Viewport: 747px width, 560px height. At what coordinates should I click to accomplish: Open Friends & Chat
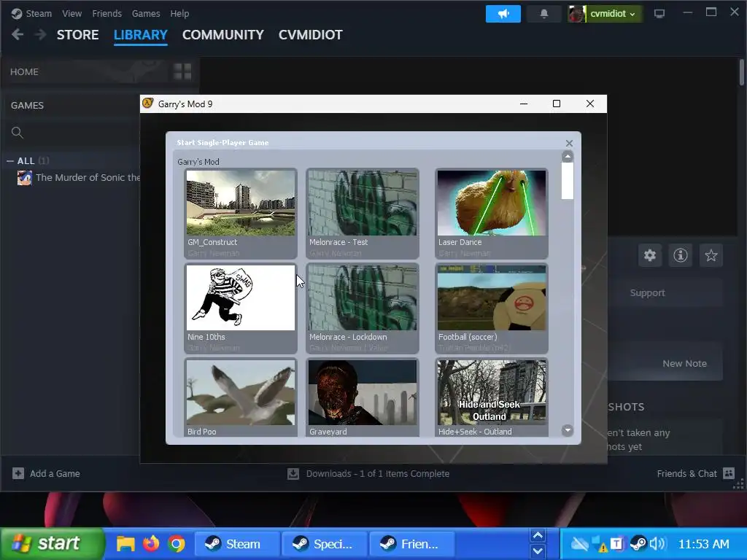tap(695, 473)
